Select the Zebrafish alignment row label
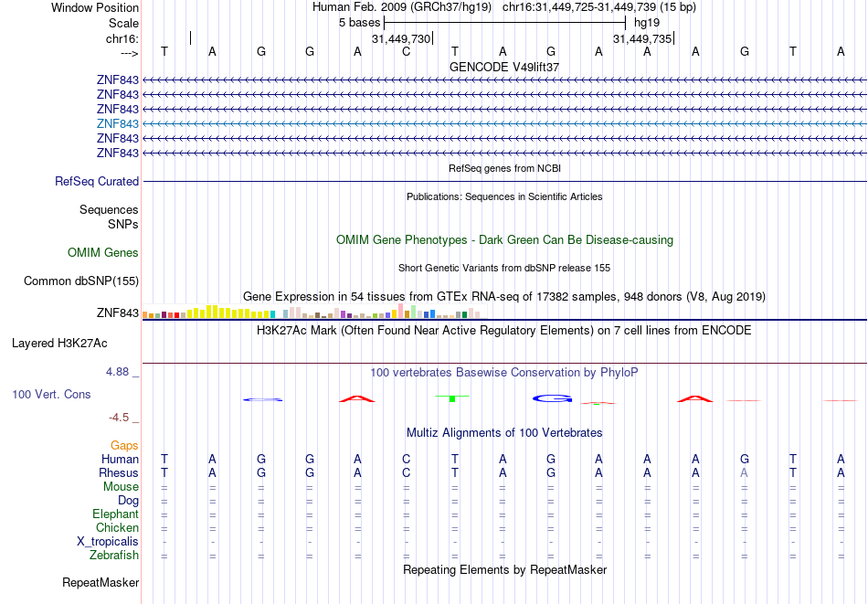Screen dimensions: 868x604 coord(114,555)
